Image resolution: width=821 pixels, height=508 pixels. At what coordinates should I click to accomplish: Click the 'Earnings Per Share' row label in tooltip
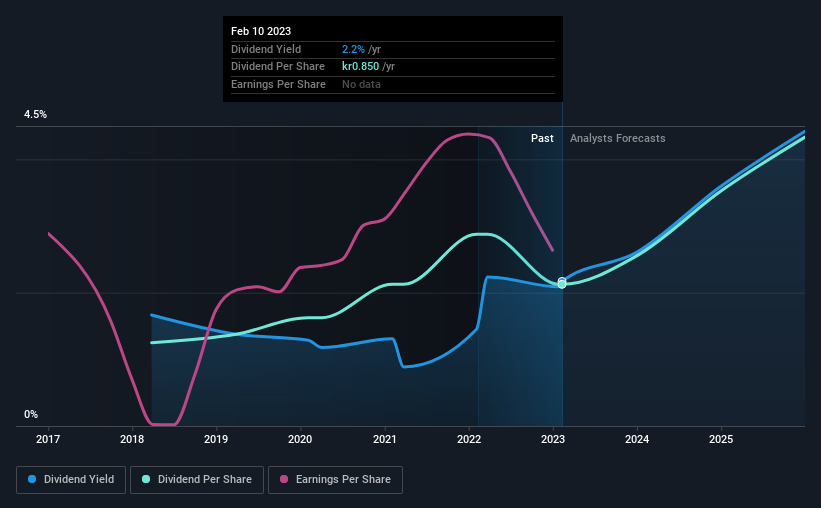point(279,84)
